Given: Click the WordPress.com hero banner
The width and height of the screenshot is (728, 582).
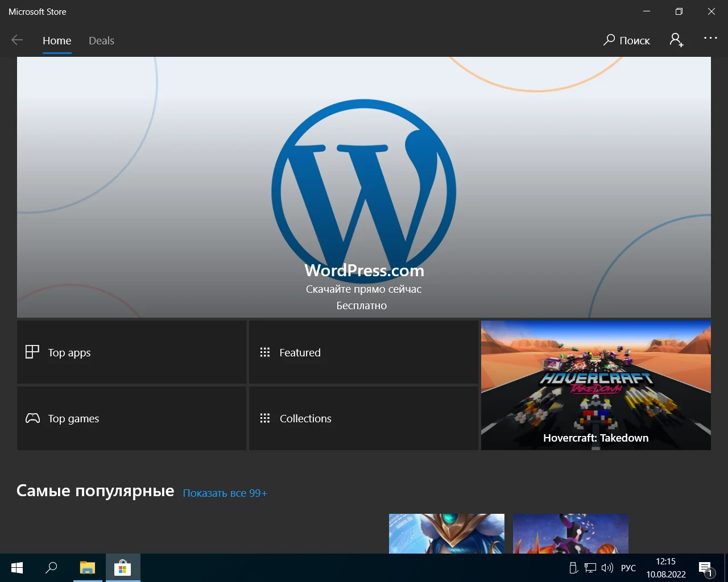Looking at the screenshot, I should point(364,188).
